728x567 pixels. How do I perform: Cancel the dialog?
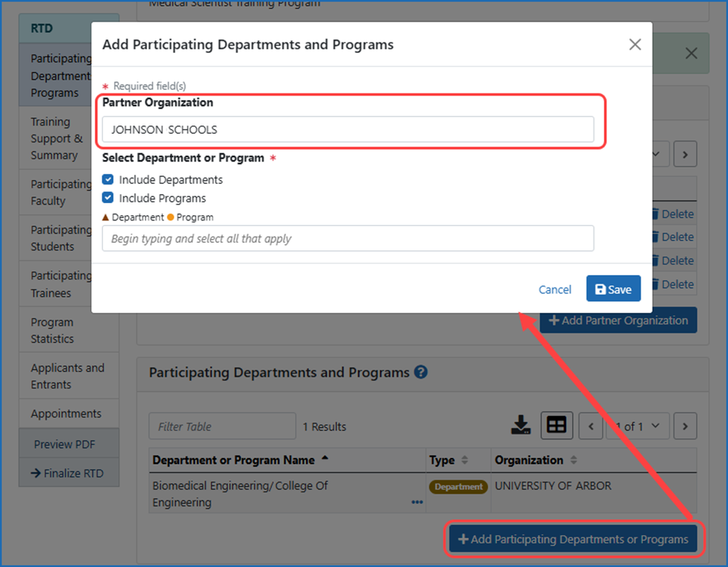click(554, 289)
